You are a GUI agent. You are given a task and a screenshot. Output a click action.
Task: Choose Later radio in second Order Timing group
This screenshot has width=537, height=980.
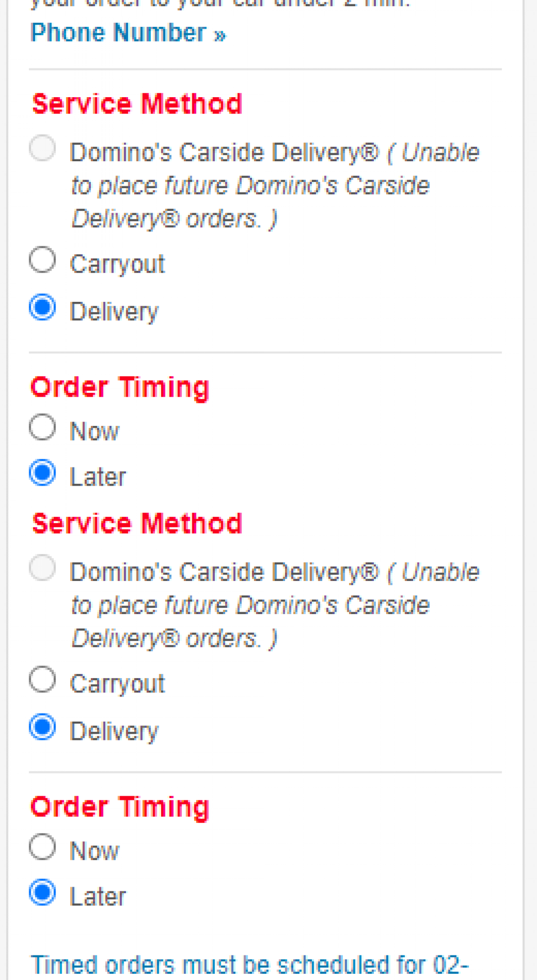click(x=43, y=892)
